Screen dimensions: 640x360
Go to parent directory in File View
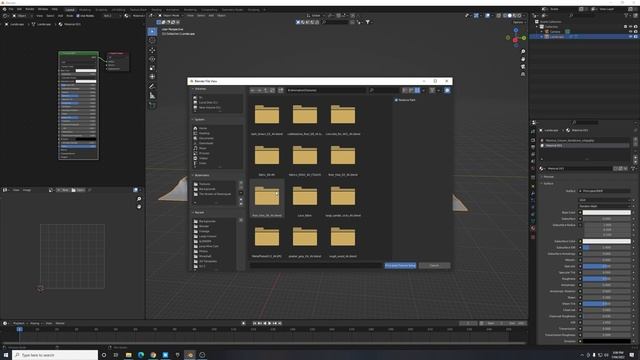point(266,90)
